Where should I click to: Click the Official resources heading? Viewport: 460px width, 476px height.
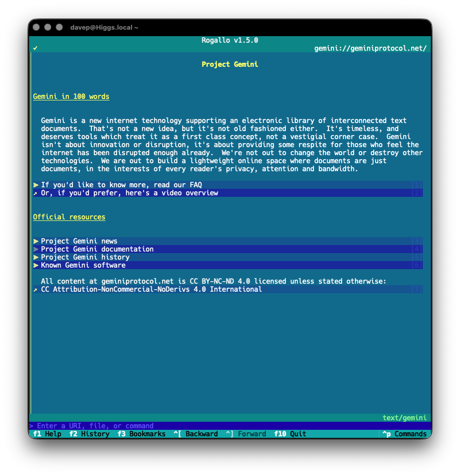(x=69, y=217)
